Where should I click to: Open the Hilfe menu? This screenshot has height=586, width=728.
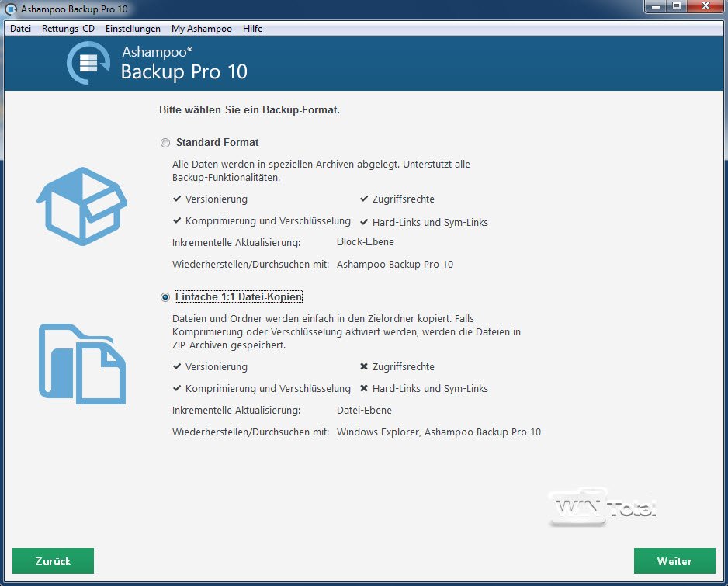(x=252, y=29)
